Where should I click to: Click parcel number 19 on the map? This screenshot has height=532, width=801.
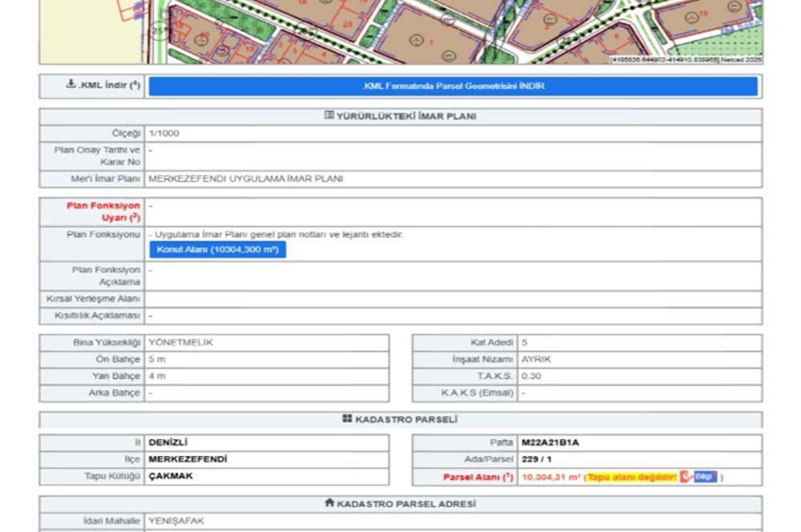click(x=703, y=14)
